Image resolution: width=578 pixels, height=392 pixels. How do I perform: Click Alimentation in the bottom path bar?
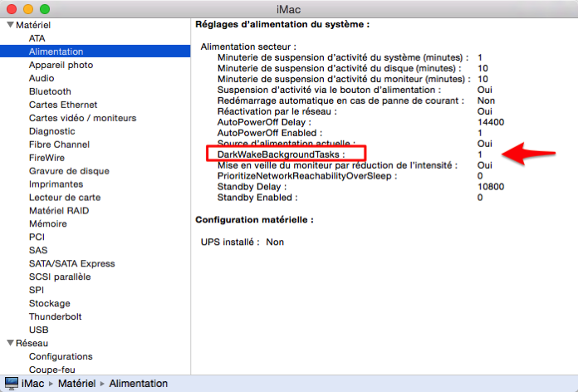138,384
